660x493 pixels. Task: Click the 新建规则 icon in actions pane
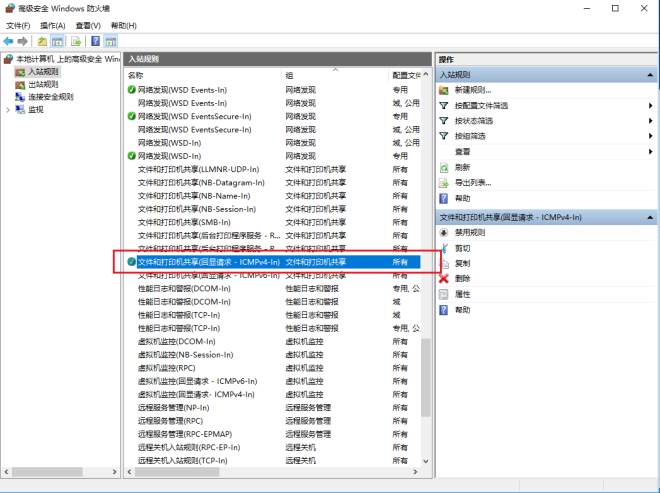coord(444,90)
